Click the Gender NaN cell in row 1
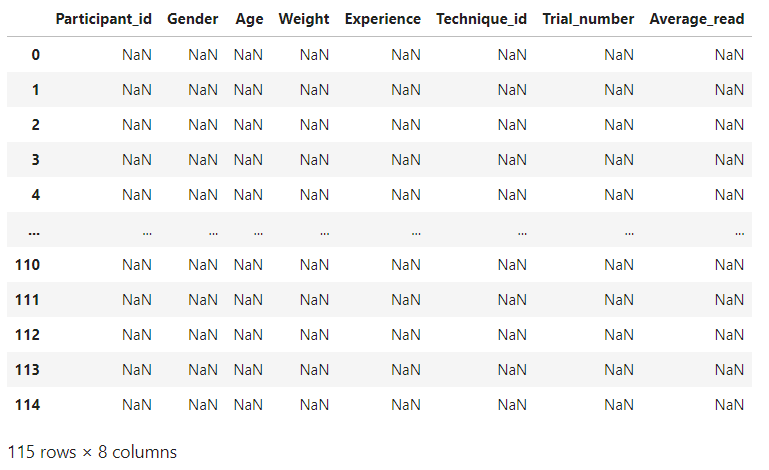 203,90
